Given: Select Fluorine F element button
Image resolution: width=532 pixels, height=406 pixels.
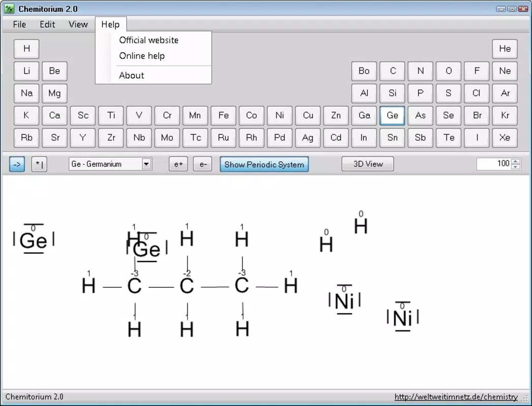Looking at the screenshot, I should click(477, 71).
